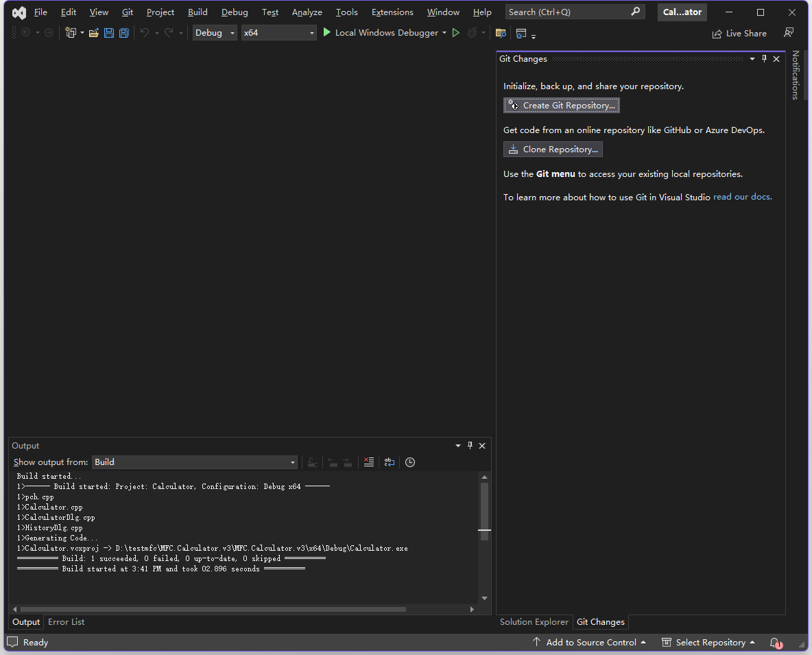The width and height of the screenshot is (812, 655).
Task: Start Without Debugging using the hollow play icon
Action: click(x=455, y=33)
